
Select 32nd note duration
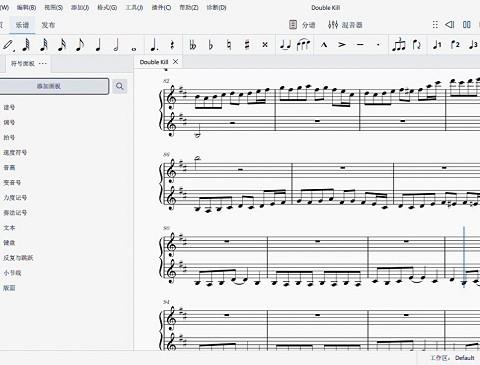44,45
